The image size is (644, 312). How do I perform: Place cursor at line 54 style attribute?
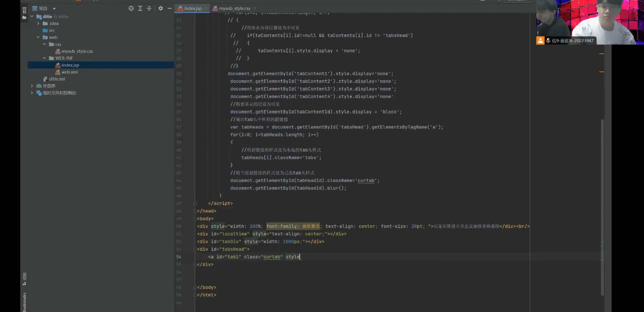tap(293, 257)
